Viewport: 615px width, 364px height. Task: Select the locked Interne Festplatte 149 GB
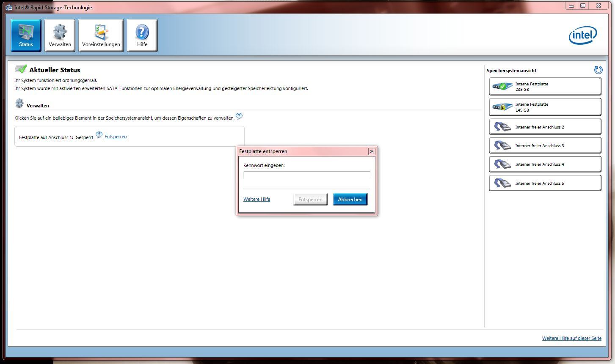[545, 107]
